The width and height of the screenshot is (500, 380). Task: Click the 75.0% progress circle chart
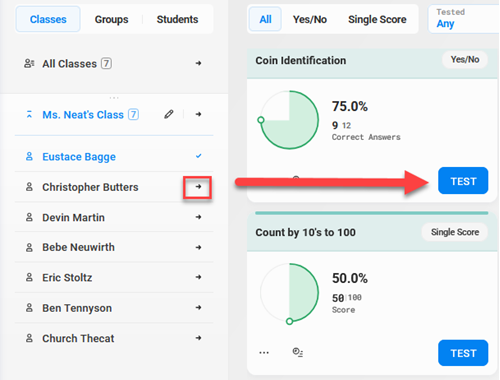289,120
